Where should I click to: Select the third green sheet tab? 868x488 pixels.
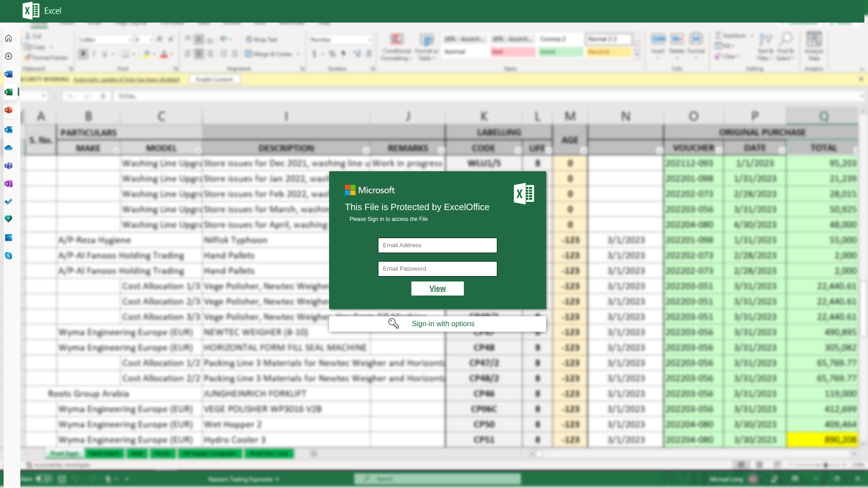pos(137,454)
